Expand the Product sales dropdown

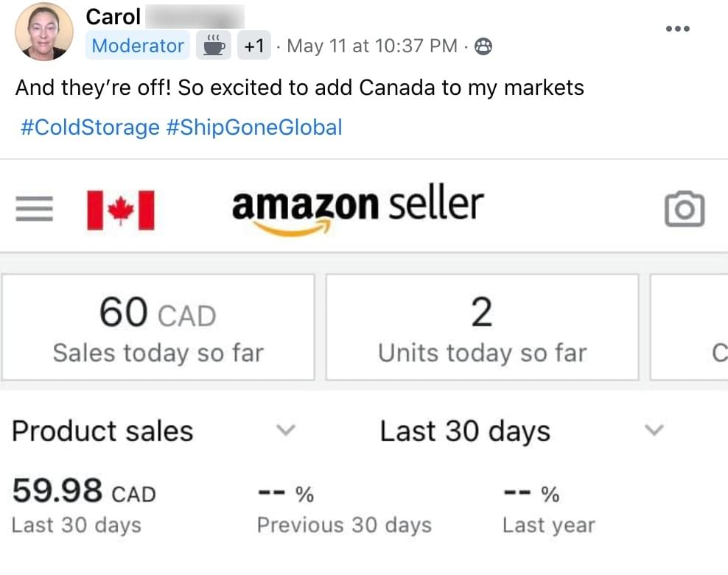(x=286, y=430)
